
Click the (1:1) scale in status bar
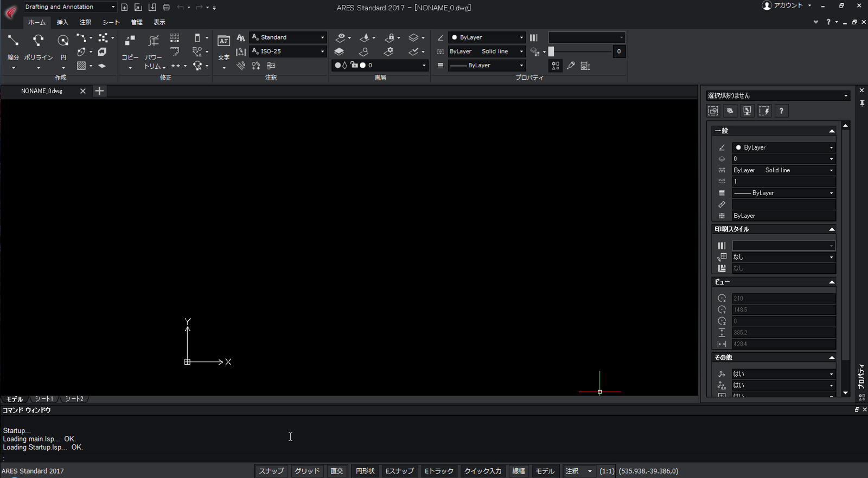pos(607,471)
